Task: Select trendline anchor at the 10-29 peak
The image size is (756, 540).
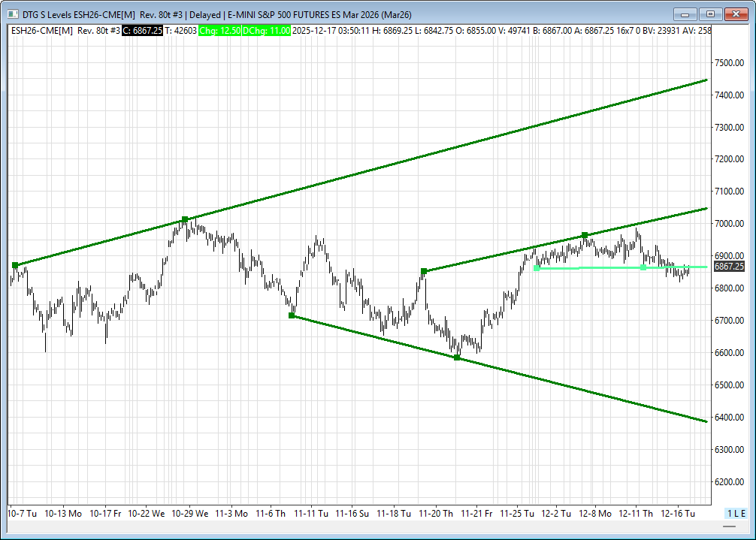Action: point(185,219)
